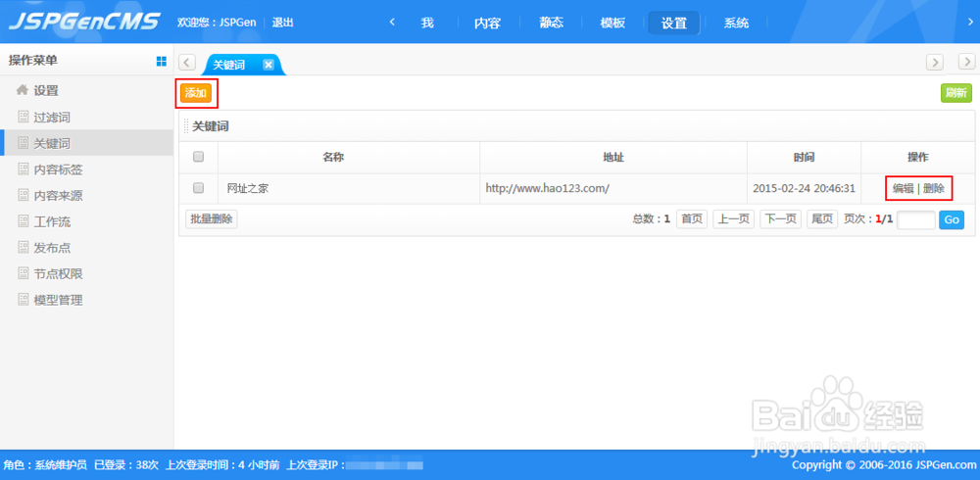Click the list icon beside 工作流
The height and width of the screenshot is (480, 980).
(24, 221)
